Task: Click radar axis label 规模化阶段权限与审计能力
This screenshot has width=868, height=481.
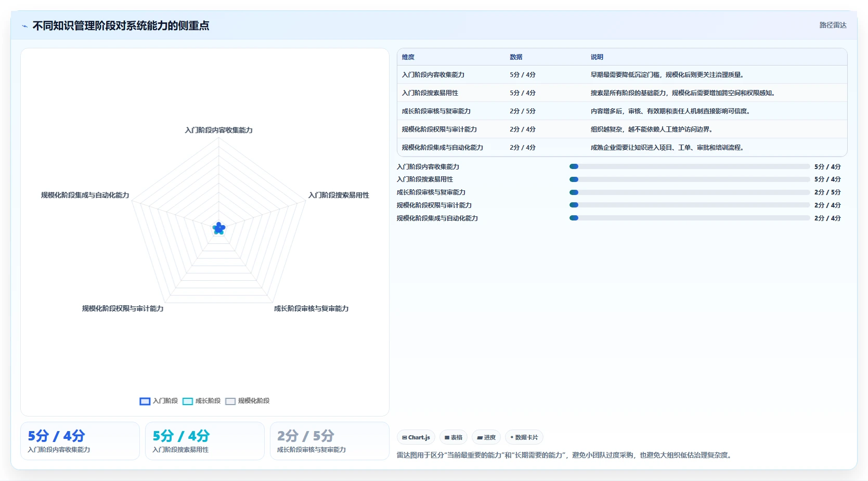Action: [123, 308]
